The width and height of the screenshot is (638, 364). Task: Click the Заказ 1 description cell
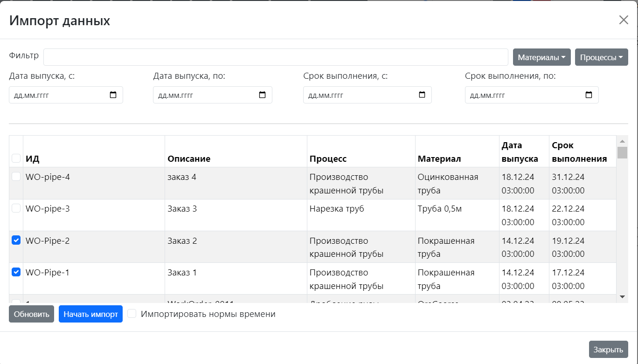(236, 279)
